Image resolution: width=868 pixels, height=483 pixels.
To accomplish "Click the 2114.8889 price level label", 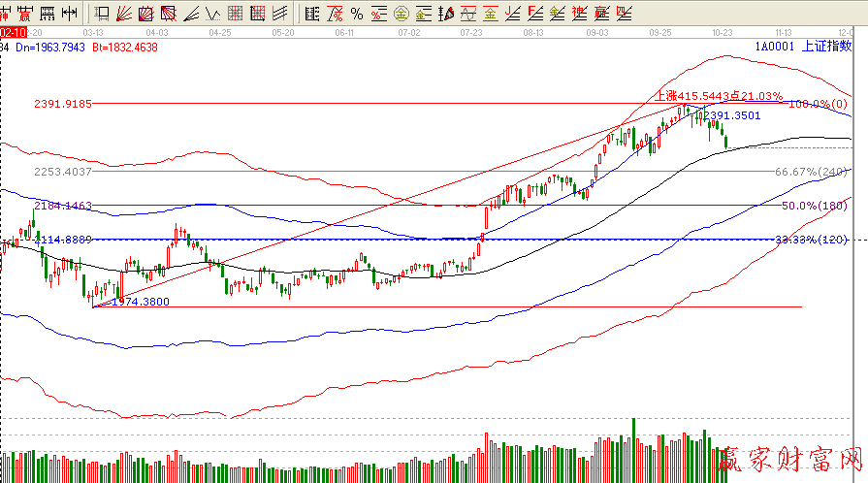I will point(63,240).
